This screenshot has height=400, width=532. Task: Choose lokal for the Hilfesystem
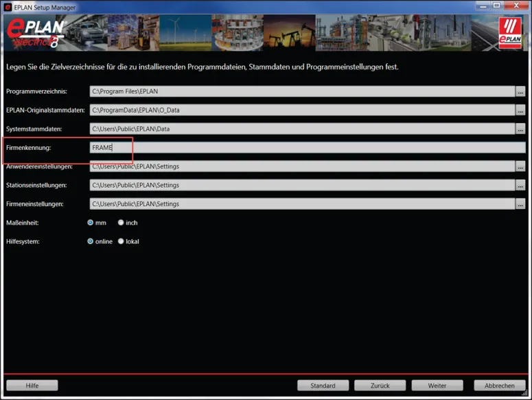121,241
